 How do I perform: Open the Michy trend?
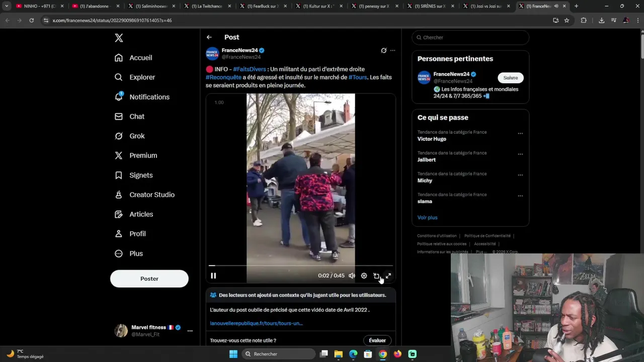point(425,180)
